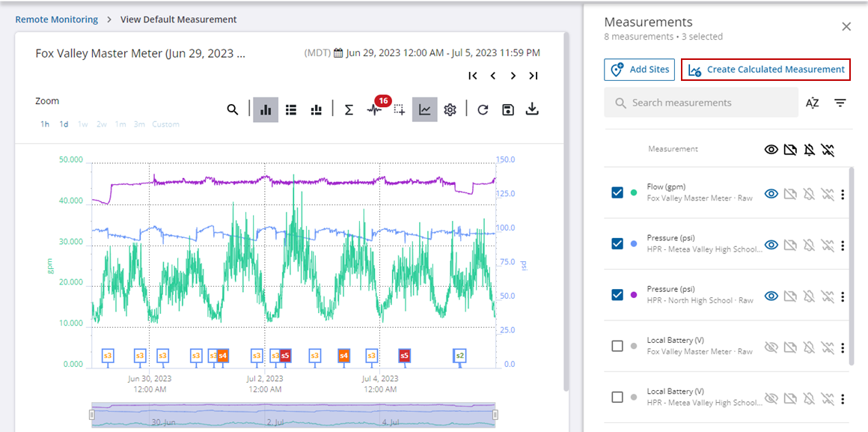The width and height of the screenshot is (868, 432).
Task: Select the 1h zoom option
Action: (45, 124)
